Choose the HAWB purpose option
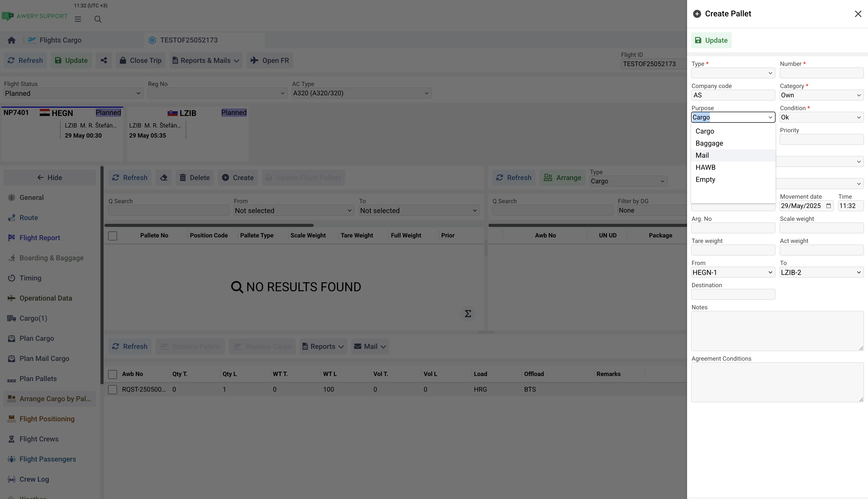Image resolution: width=868 pixels, height=499 pixels. (x=705, y=168)
